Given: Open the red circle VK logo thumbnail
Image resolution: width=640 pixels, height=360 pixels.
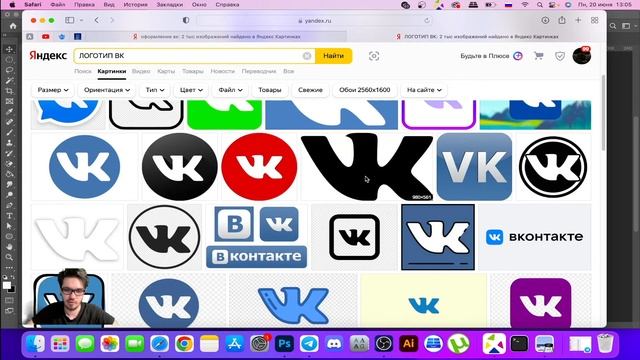Looking at the screenshot, I should click(x=259, y=167).
